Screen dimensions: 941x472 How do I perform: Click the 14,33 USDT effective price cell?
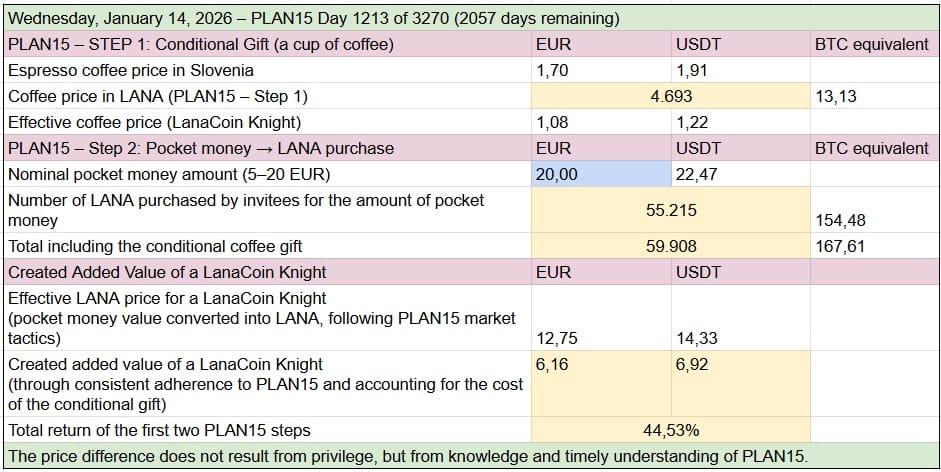click(x=697, y=339)
